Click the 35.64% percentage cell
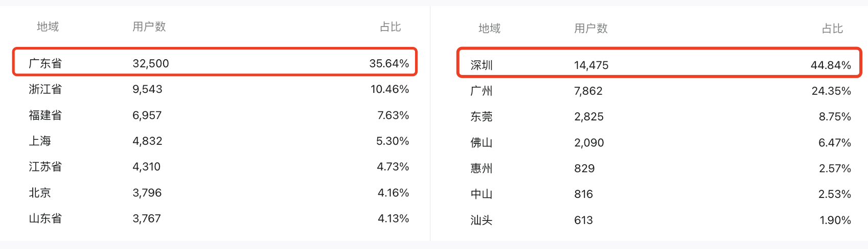 389,63
